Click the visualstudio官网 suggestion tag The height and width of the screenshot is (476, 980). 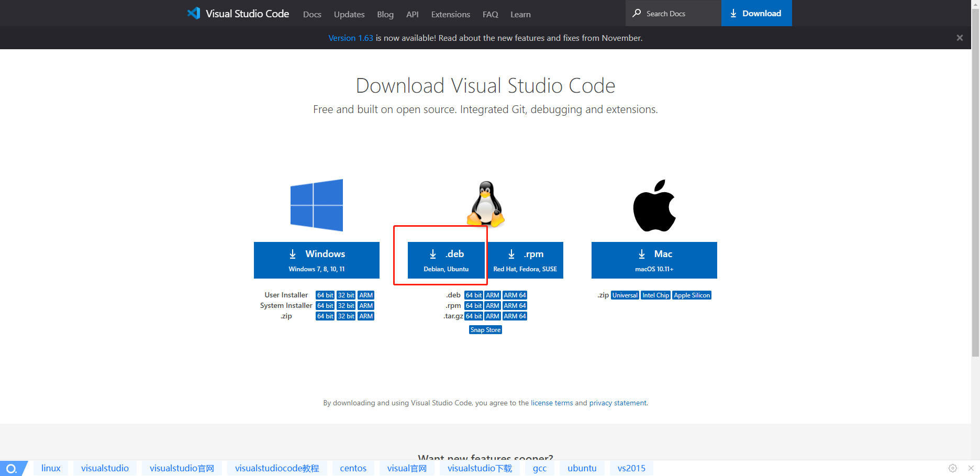182,468
